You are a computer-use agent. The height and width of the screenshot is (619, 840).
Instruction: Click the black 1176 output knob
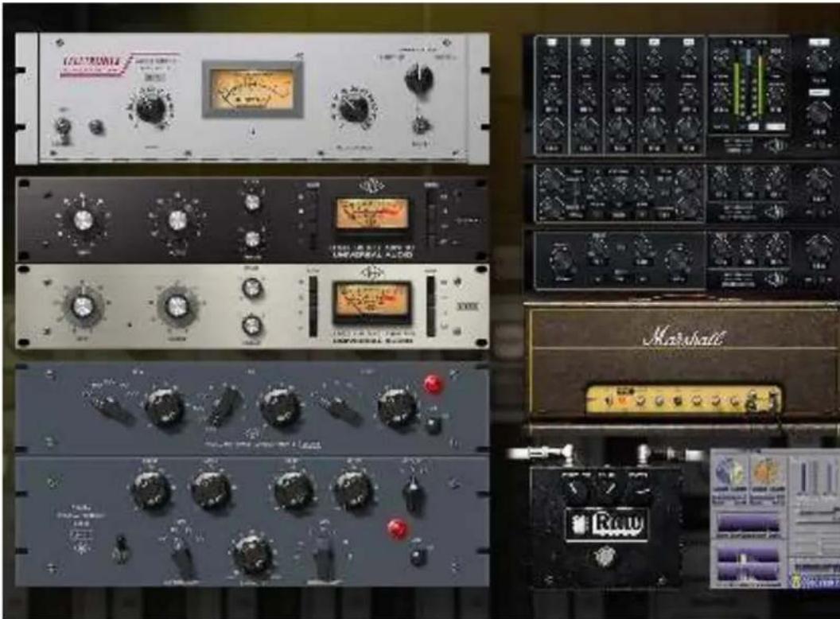[x=177, y=220]
